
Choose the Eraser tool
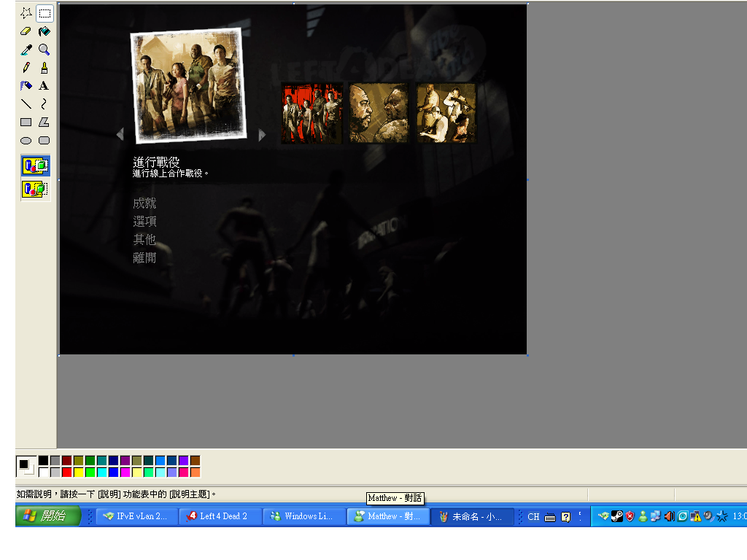(x=26, y=31)
